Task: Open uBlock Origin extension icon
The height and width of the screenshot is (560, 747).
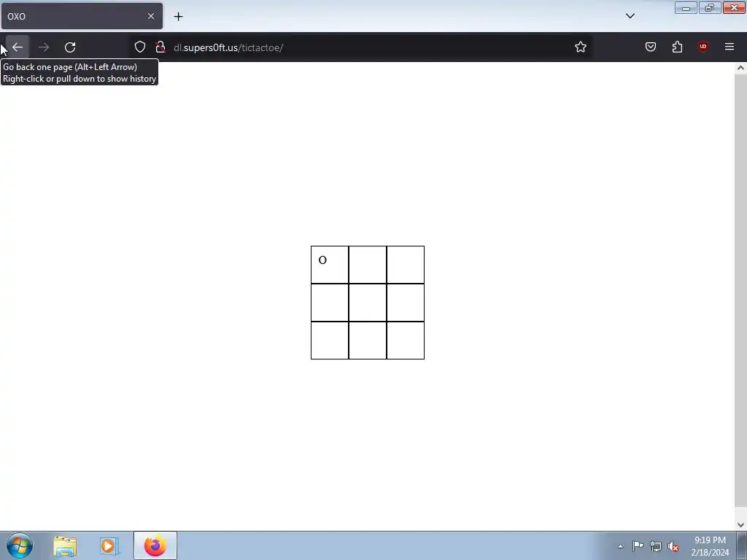Action: click(703, 47)
